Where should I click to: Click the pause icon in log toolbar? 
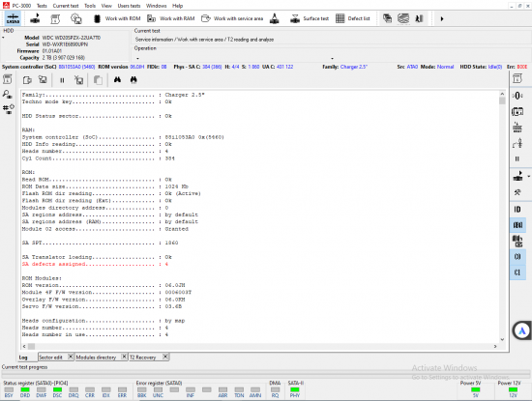62,80
